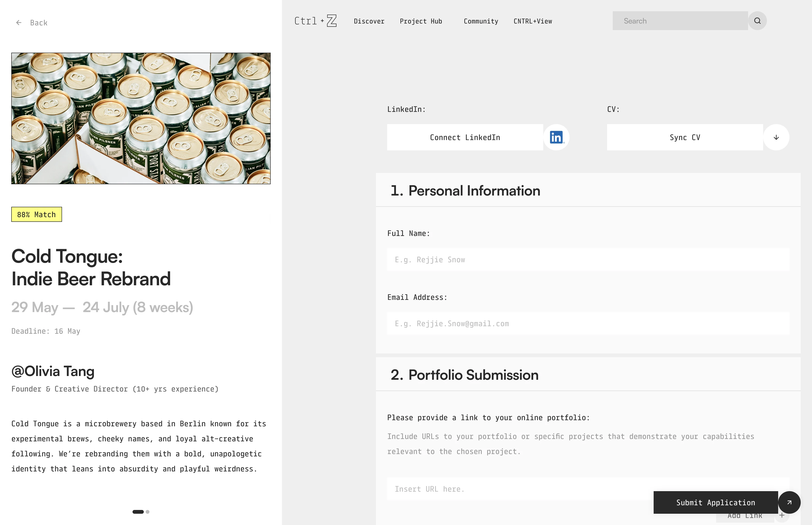Open the beer cans project image
Viewport: 812px width, 525px height.
point(141,118)
